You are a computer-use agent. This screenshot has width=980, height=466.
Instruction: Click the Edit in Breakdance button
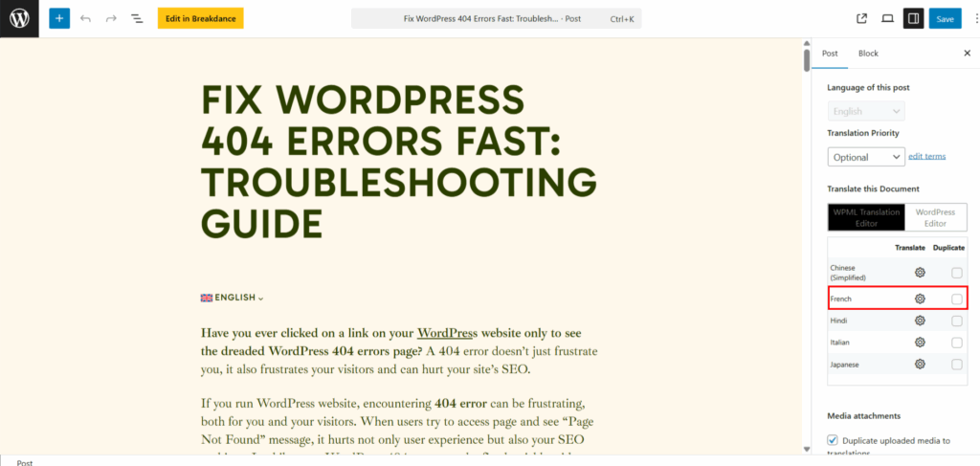(x=200, y=18)
